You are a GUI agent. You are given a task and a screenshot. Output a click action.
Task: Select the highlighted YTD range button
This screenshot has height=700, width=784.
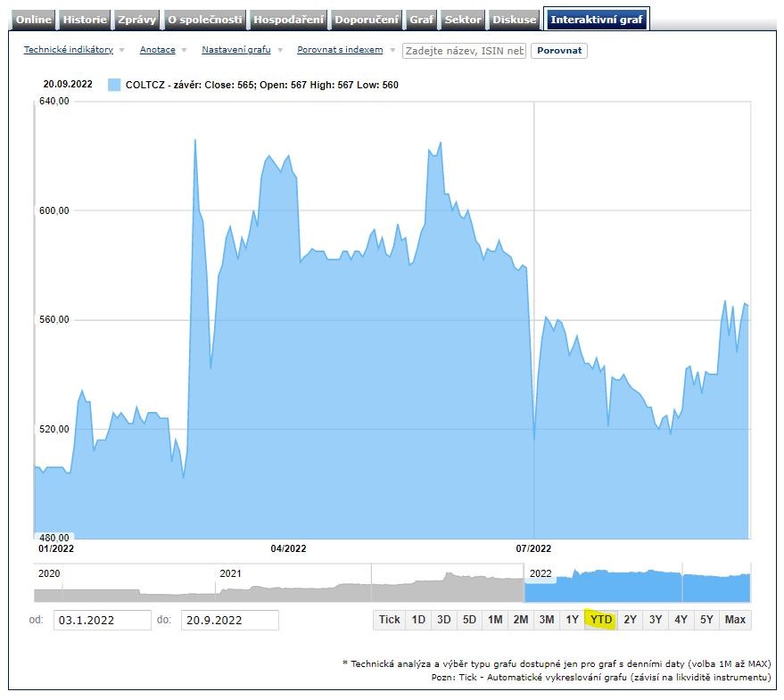click(x=602, y=620)
